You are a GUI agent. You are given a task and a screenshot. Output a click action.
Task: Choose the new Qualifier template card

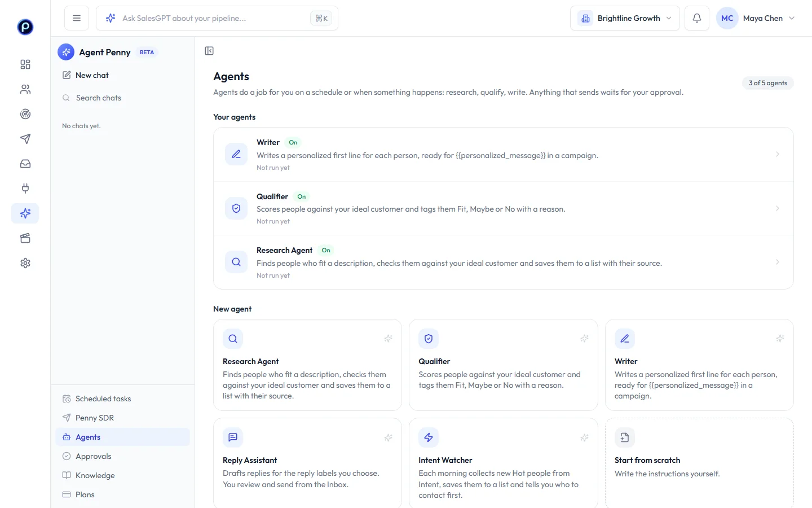coord(503,365)
